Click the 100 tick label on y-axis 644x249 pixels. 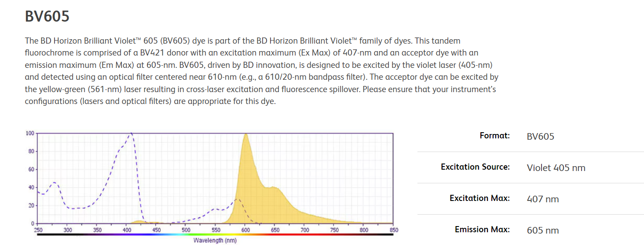coord(30,133)
